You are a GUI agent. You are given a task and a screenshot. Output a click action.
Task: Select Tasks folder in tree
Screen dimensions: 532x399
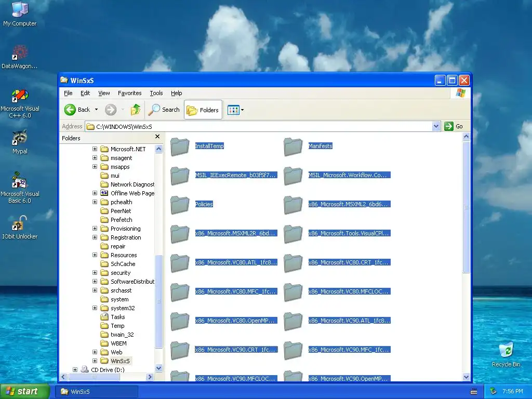point(118,316)
